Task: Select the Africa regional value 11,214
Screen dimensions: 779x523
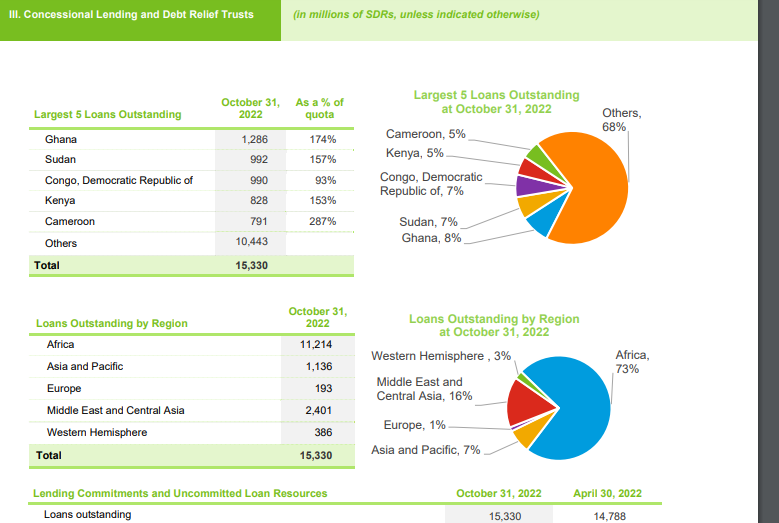Action: coord(315,345)
